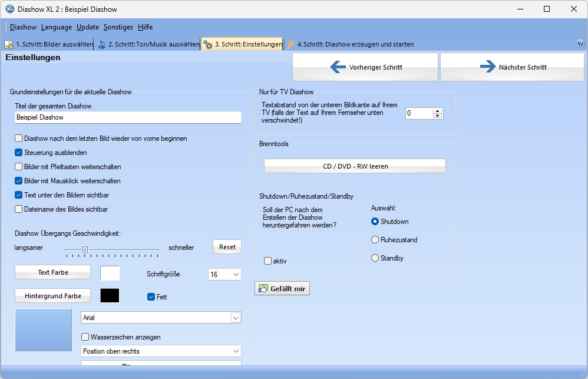Image resolution: width=588 pixels, height=379 pixels.
Task: Switch to 2. Schritt: Ton/Musik auswählen tab
Action: [148, 44]
